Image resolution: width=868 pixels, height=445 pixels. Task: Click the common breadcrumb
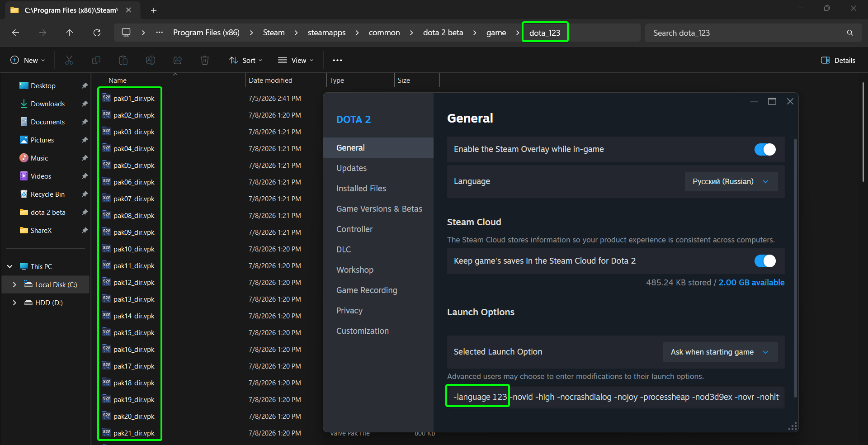tap(384, 33)
